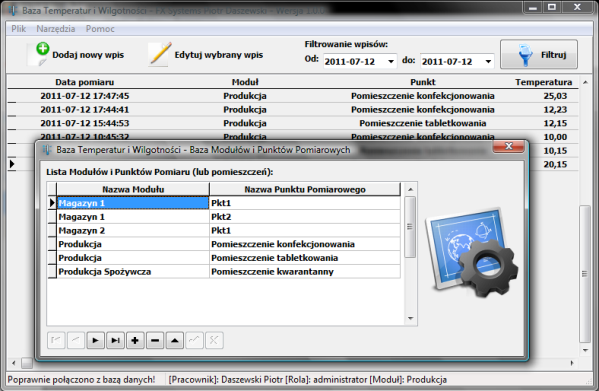
Task: Open the Narzędzia menu
Action: click(56, 29)
